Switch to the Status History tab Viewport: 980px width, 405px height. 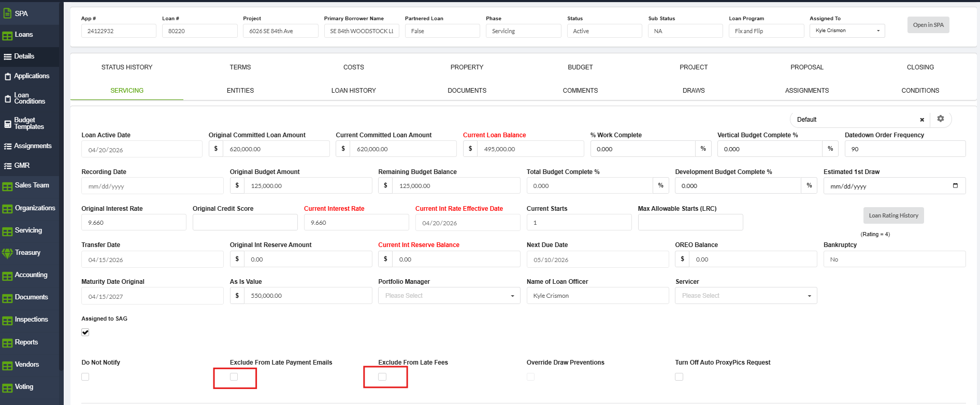127,67
